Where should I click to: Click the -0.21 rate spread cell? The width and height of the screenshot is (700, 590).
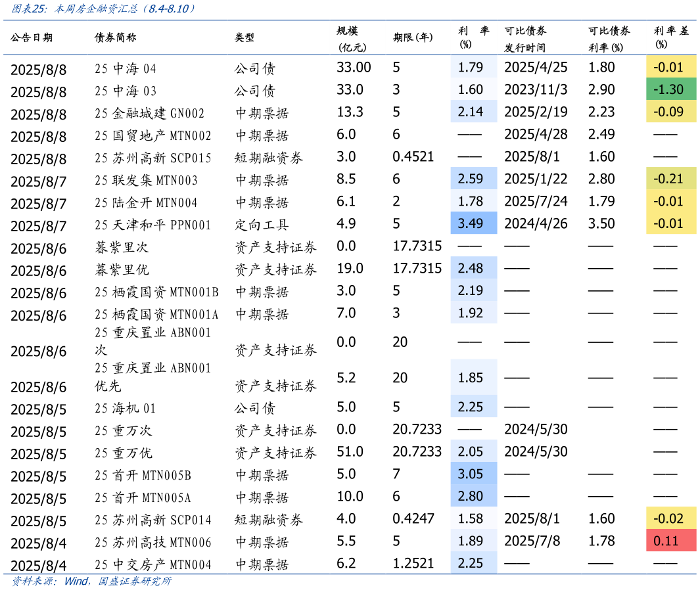pos(671,179)
